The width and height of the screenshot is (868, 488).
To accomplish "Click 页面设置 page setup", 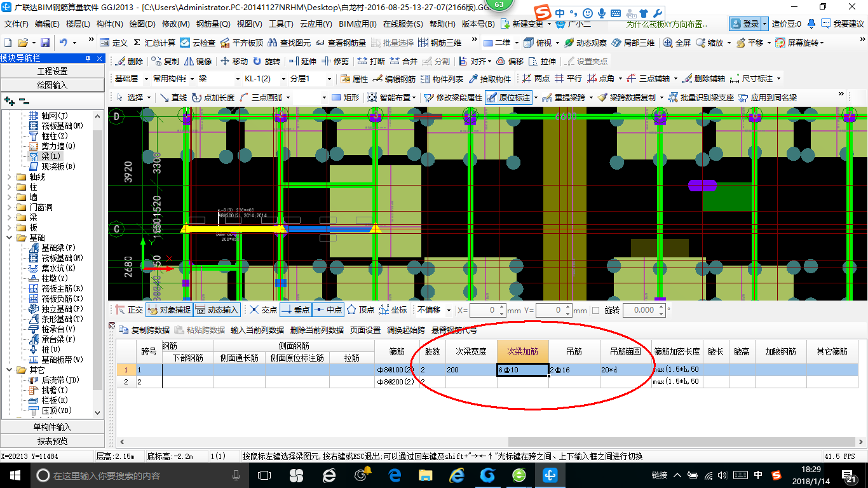I will 365,330.
